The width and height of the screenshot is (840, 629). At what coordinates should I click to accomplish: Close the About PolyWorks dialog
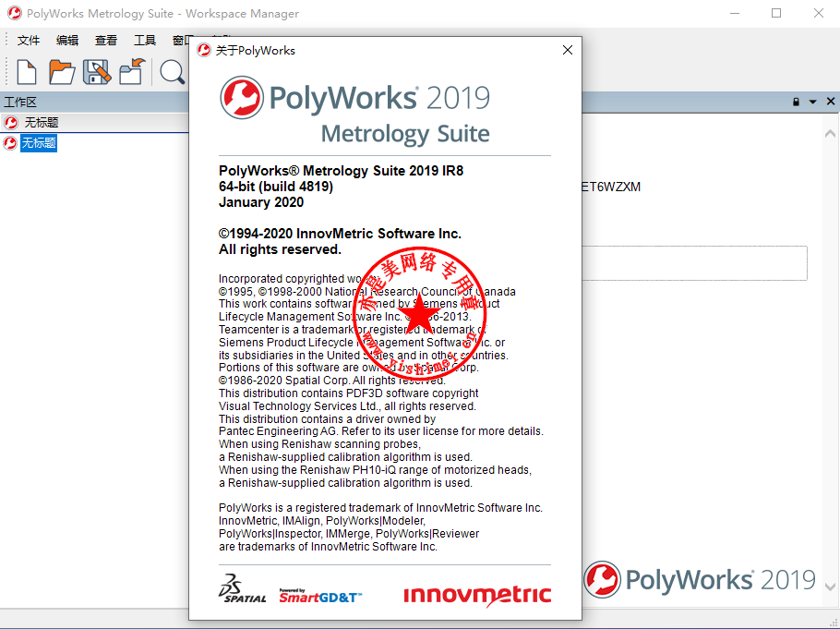tap(568, 50)
